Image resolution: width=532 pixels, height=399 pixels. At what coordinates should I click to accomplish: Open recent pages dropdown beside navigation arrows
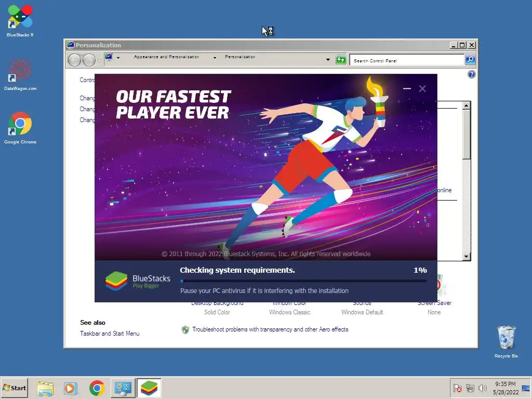(99, 60)
